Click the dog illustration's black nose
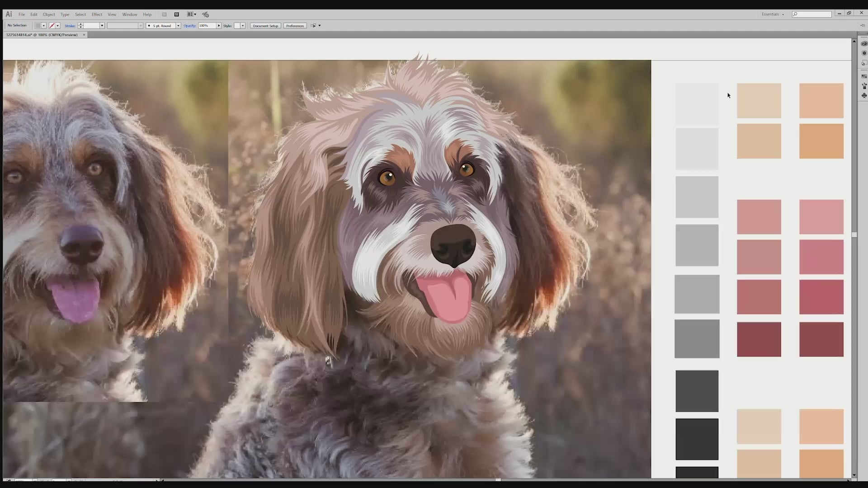The image size is (868, 488). click(x=453, y=245)
